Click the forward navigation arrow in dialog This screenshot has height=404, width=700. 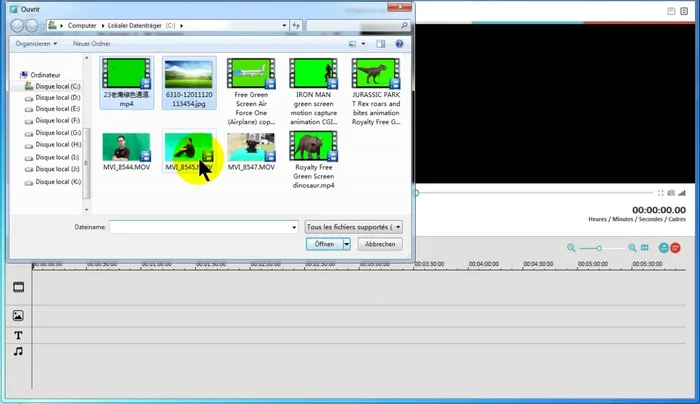coord(32,25)
